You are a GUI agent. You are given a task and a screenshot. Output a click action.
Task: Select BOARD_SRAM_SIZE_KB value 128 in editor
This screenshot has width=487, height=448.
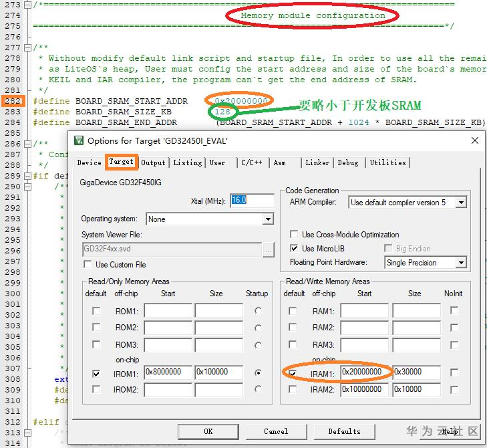click(x=222, y=112)
